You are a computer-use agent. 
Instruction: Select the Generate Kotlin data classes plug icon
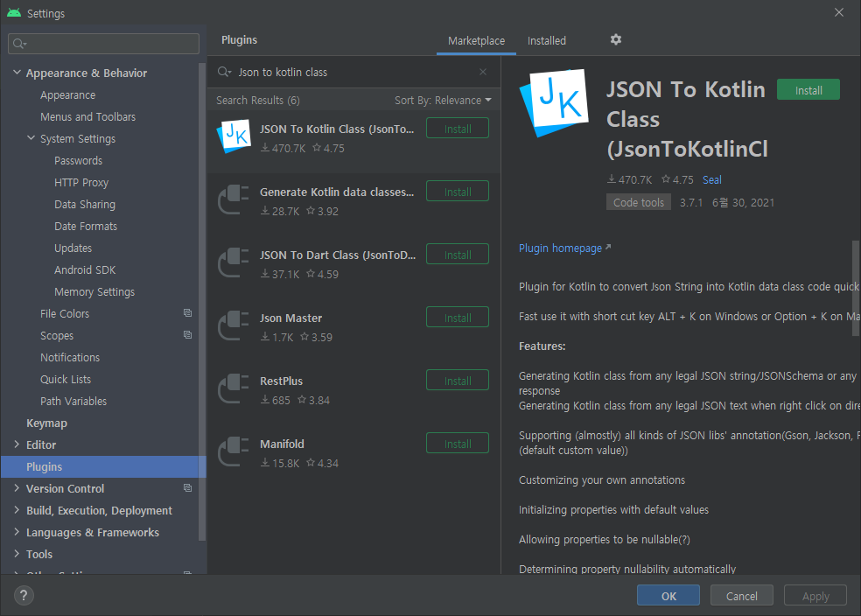pyautogui.click(x=234, y=199)
